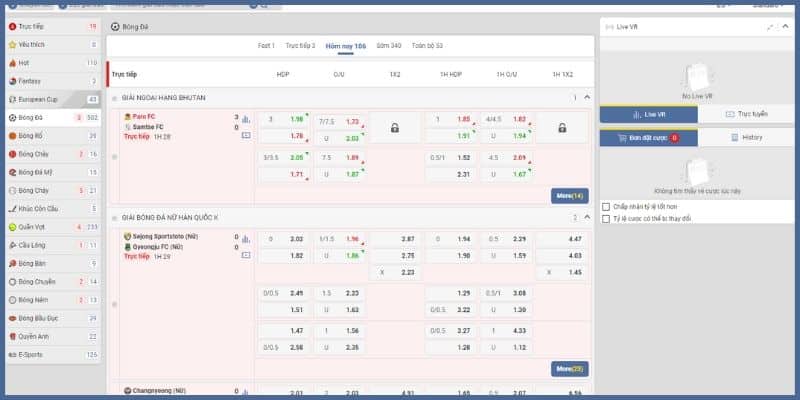Collapse the Giải Ngoại Hạng Bhutan league
Image resolution: width=800 pixels, height=400 pixels.
point(587,98)
